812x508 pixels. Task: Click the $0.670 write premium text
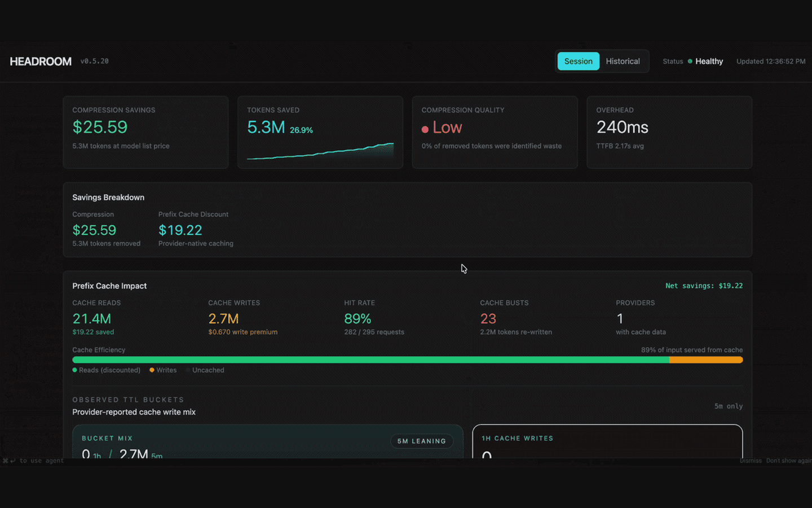point(242,332)
